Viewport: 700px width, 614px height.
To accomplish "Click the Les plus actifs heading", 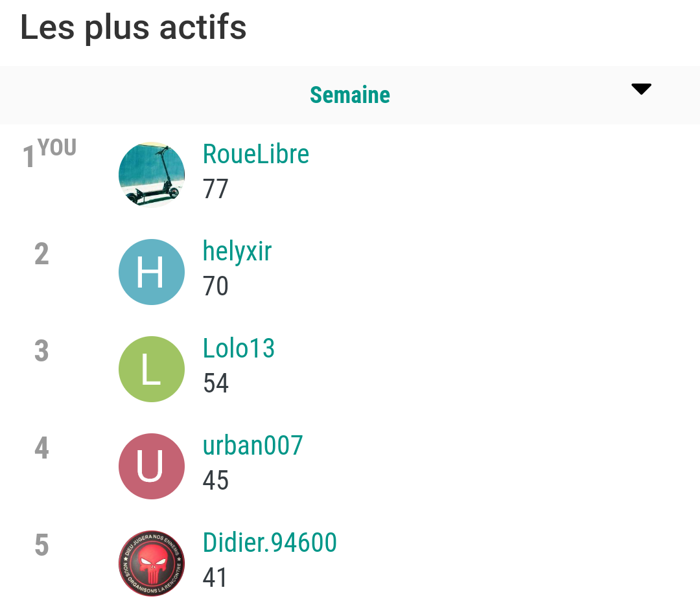I will [134, 28].
